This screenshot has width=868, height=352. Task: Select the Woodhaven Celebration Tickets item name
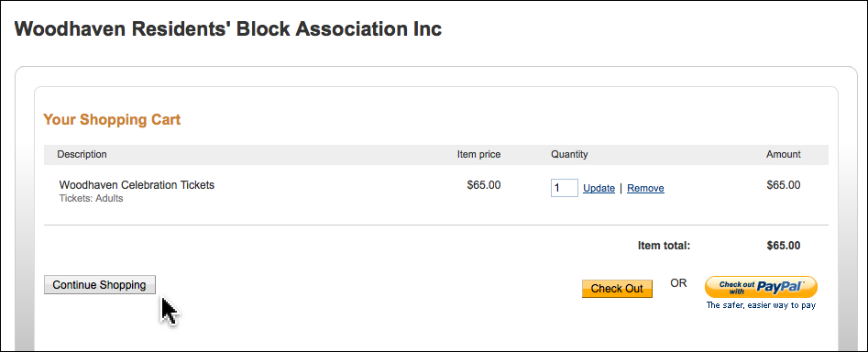[137, 185]
